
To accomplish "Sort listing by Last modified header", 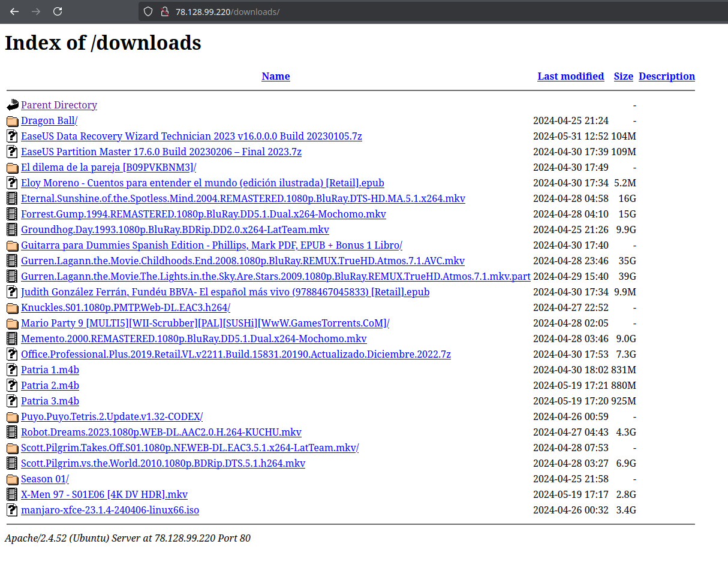I will click(570, 76).
